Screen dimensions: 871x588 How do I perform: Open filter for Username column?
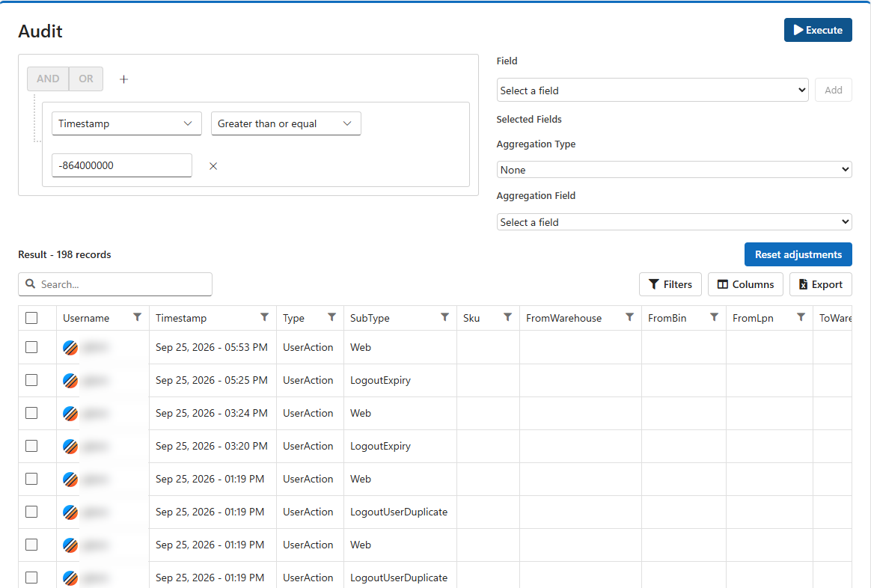[x=137, y=318]
